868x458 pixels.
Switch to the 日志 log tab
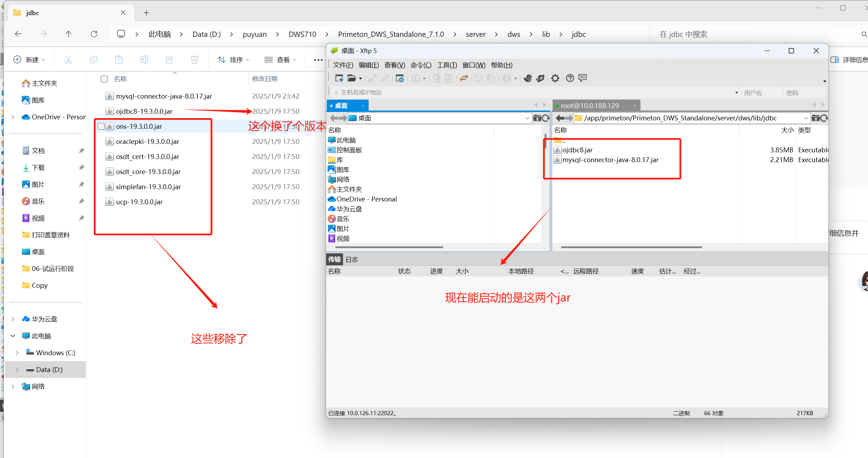[x=352, y=259]
